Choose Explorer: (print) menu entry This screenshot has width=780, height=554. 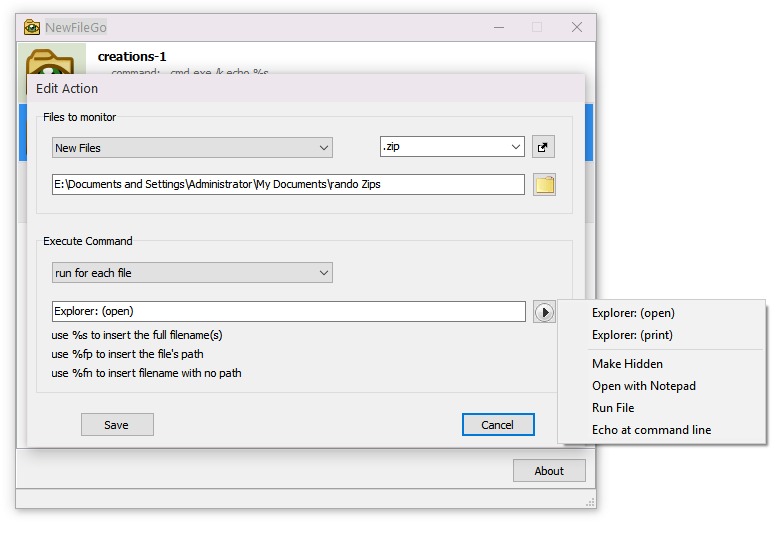point(632,335)
